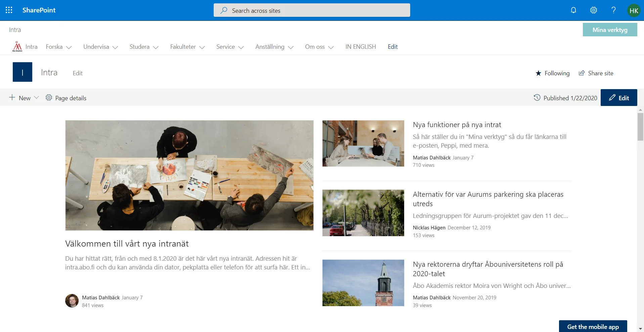Open the meeting photo news thumbnail

pos(363,143)
